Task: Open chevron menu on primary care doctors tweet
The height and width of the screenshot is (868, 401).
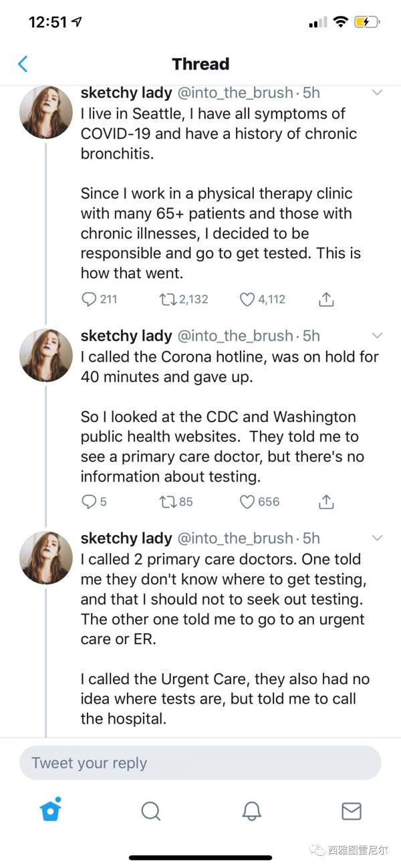Action: point(377,538)
